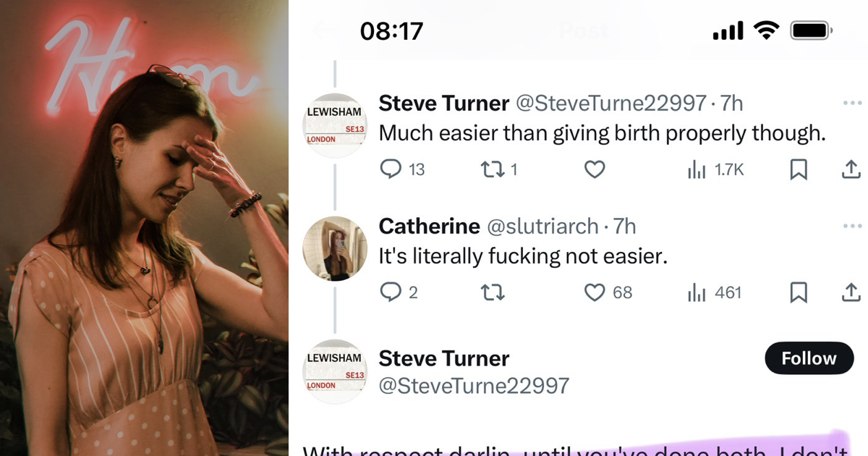Follow Steve Turner
Image resolution: width=868 pixels, height=456 pixels.
pyautogui.click(x=809, y=358)
